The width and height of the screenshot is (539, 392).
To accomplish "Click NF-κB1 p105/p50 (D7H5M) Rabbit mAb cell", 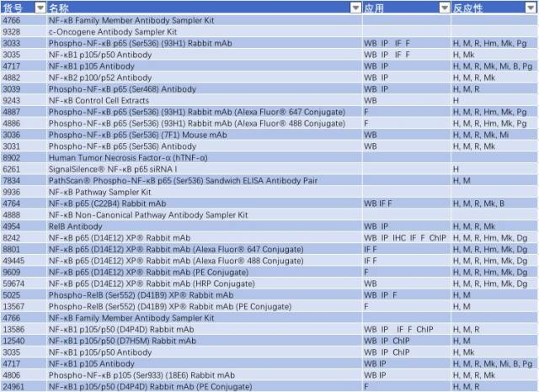I will 204,341.
